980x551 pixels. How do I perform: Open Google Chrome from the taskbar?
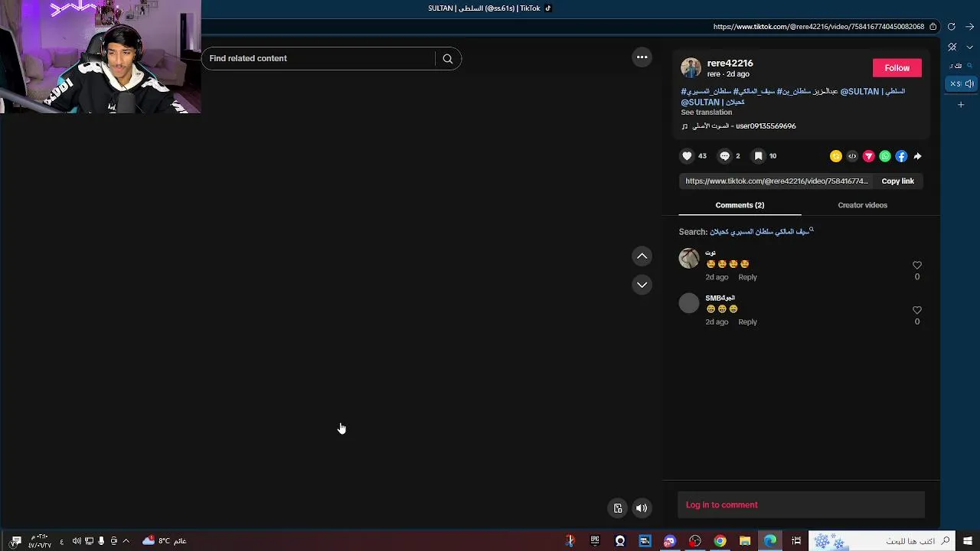click(x=720, y=541)
